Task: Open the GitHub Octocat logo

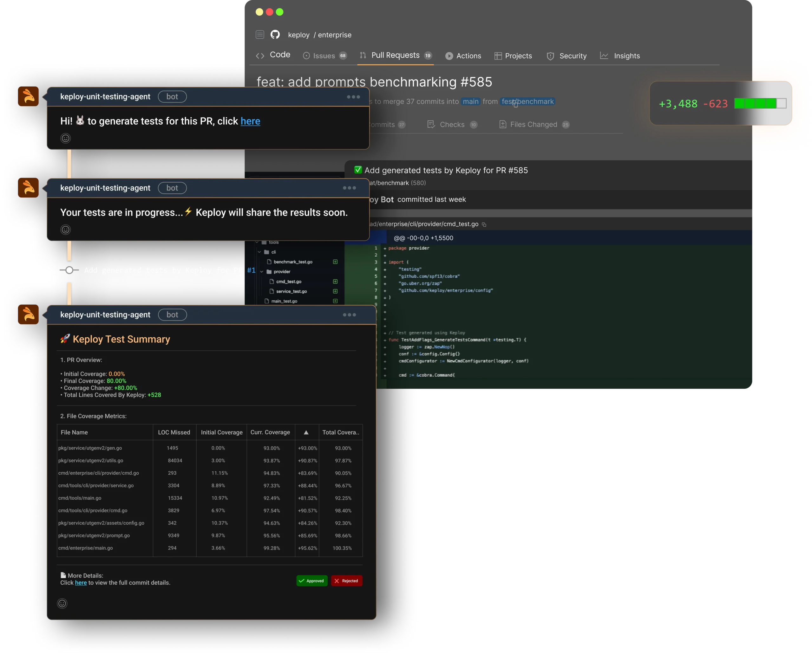Action: click(275, 35)
